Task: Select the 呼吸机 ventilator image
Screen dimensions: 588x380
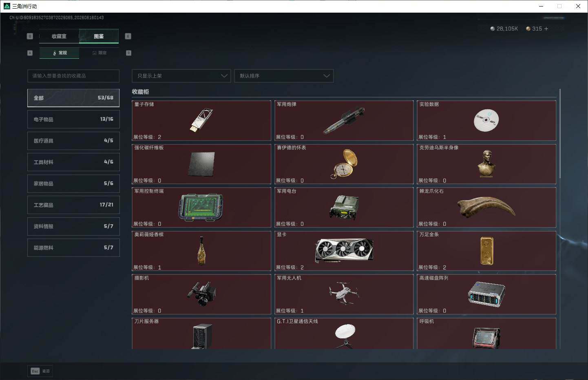Action: click(486, 338)
